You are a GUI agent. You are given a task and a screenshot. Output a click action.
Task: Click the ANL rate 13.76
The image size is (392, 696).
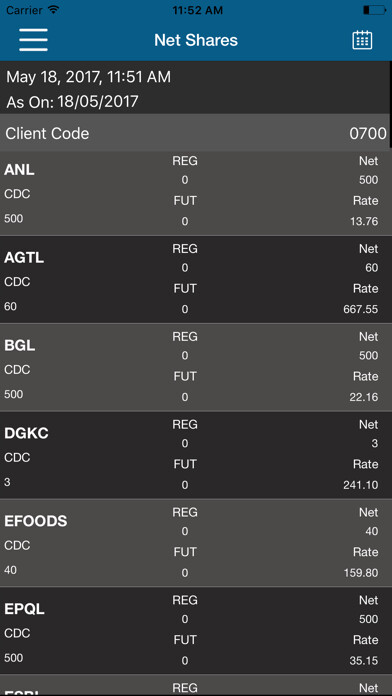coord(364,221)
